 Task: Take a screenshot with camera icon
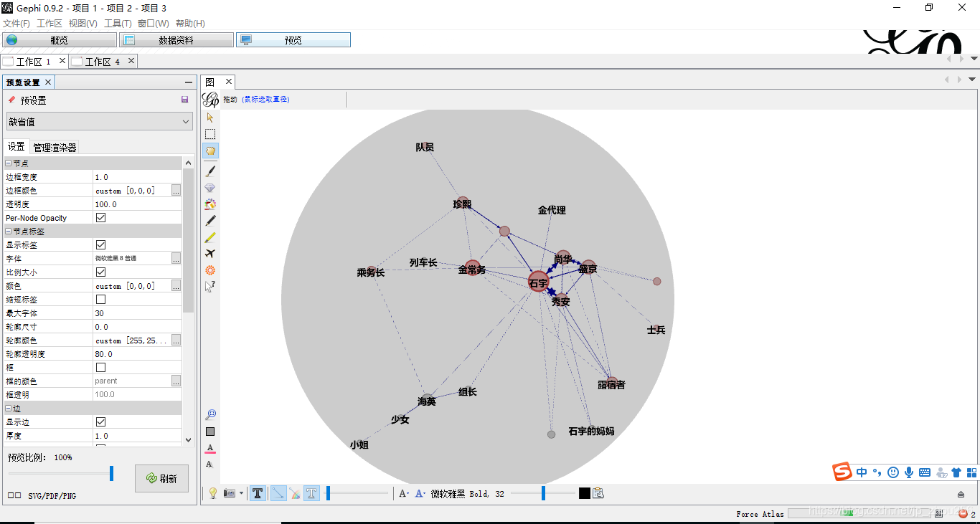[x=230, y=493]
